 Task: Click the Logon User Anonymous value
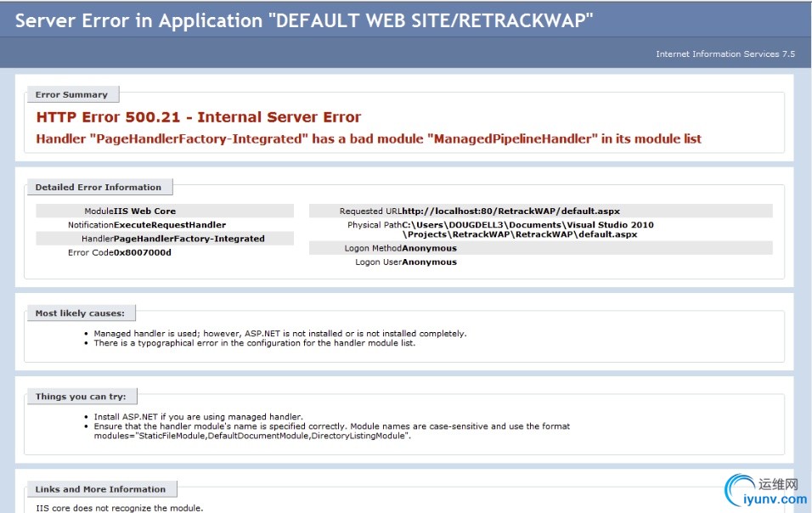[x=429, y=262]
